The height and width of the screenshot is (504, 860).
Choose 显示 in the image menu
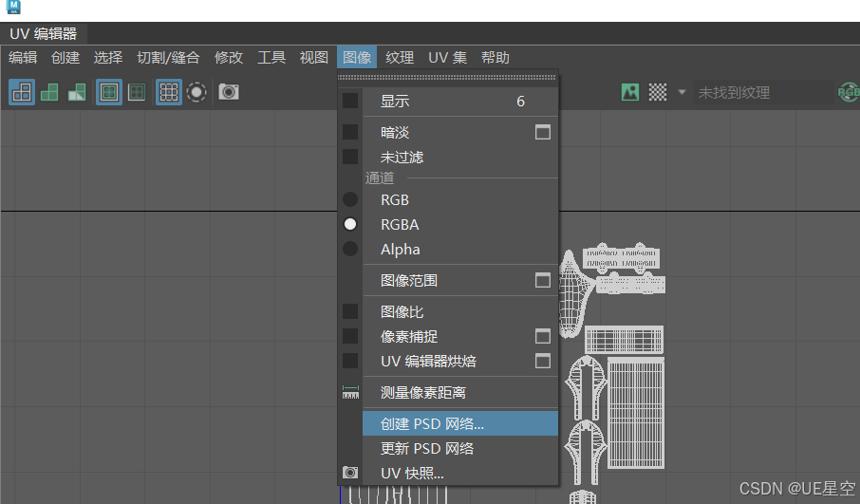point(460,101)
